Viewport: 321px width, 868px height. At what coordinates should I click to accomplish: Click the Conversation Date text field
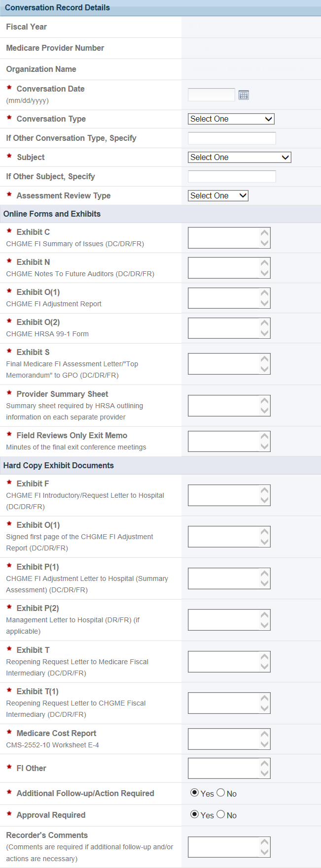click(212, 95)
